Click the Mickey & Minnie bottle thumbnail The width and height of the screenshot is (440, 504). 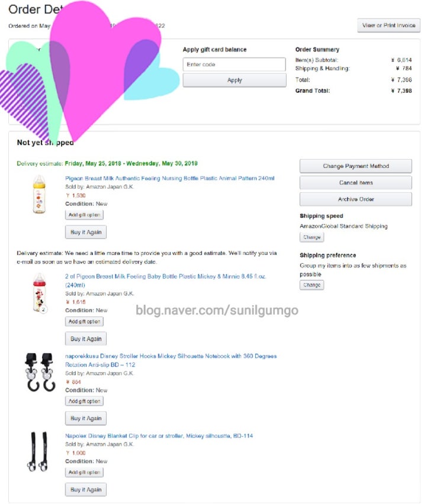click(x=40, y=292)
